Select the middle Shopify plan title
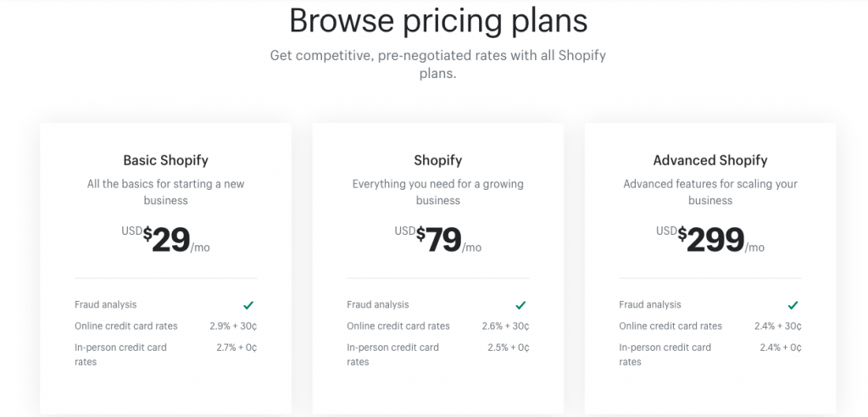This screenshot has width=868, height=417. click(x=437, y=160)
